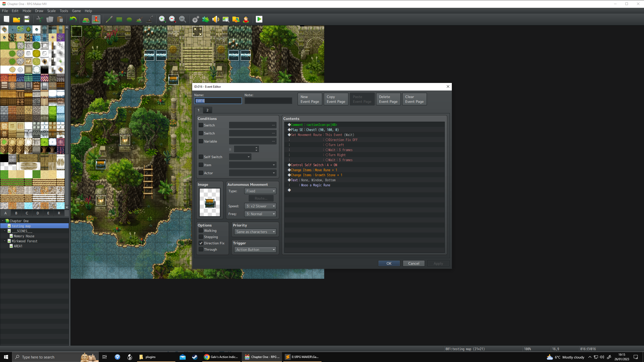Open the Trigger Action Button dropdown

point(255,250)
